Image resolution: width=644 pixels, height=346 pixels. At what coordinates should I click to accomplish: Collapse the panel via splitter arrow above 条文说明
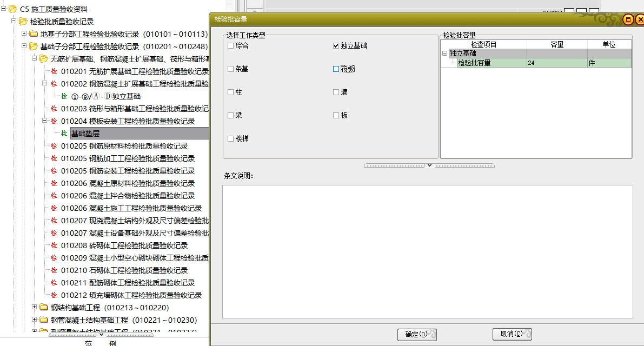coord(429,165)
